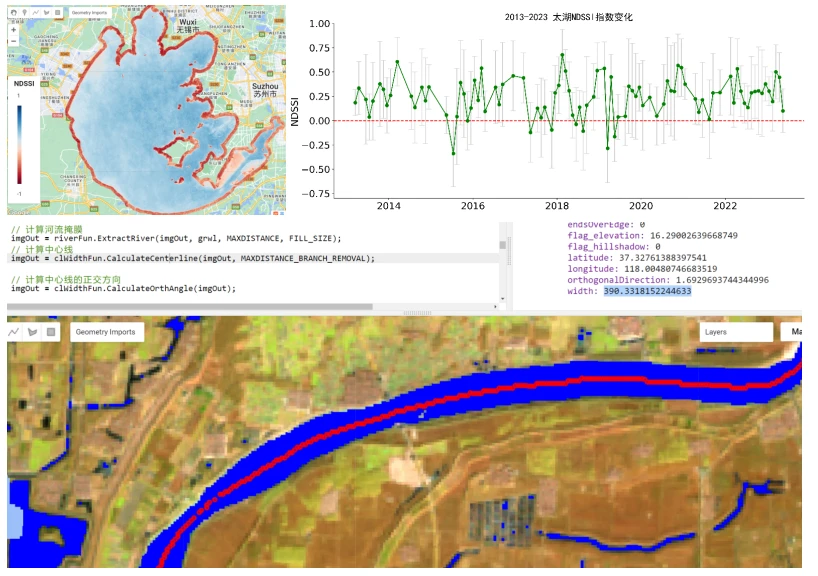Click the flag_elevation property in console

[653, 235]
